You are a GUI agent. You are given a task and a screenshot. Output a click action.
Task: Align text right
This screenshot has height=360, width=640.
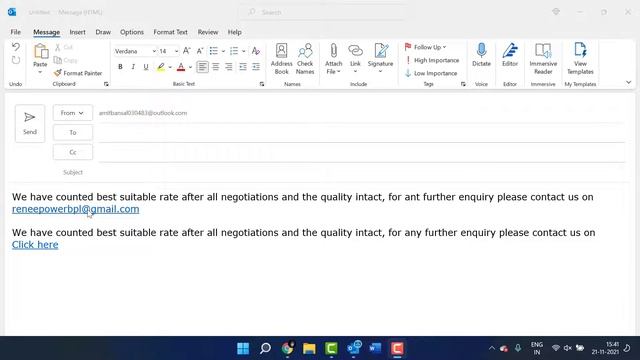coord(229,67)
